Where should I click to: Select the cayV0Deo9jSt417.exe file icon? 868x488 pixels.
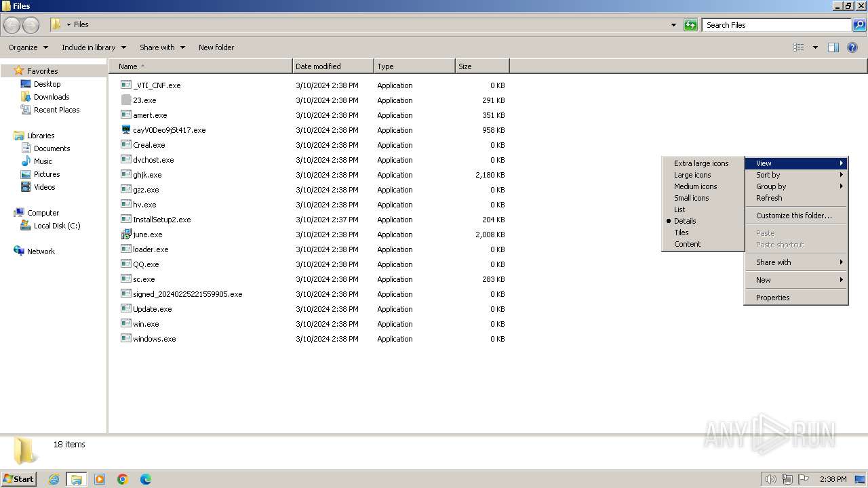pos(126,130)
